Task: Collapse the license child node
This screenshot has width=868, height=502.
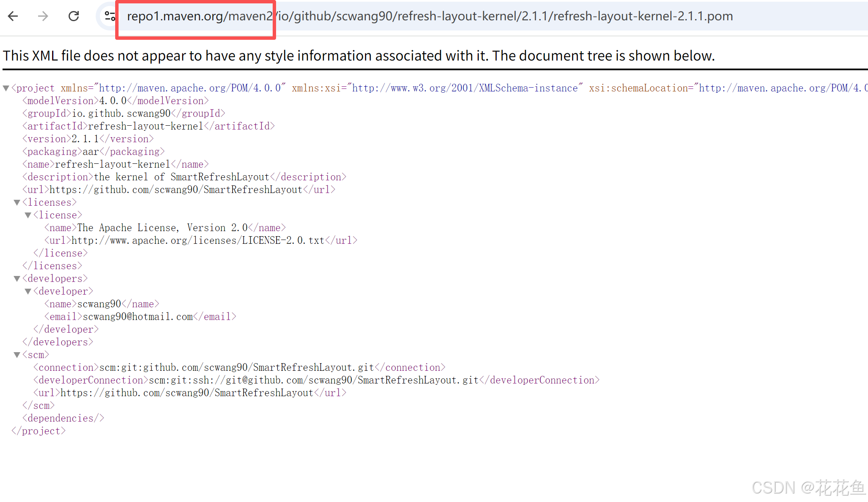Action: (28, 215)
